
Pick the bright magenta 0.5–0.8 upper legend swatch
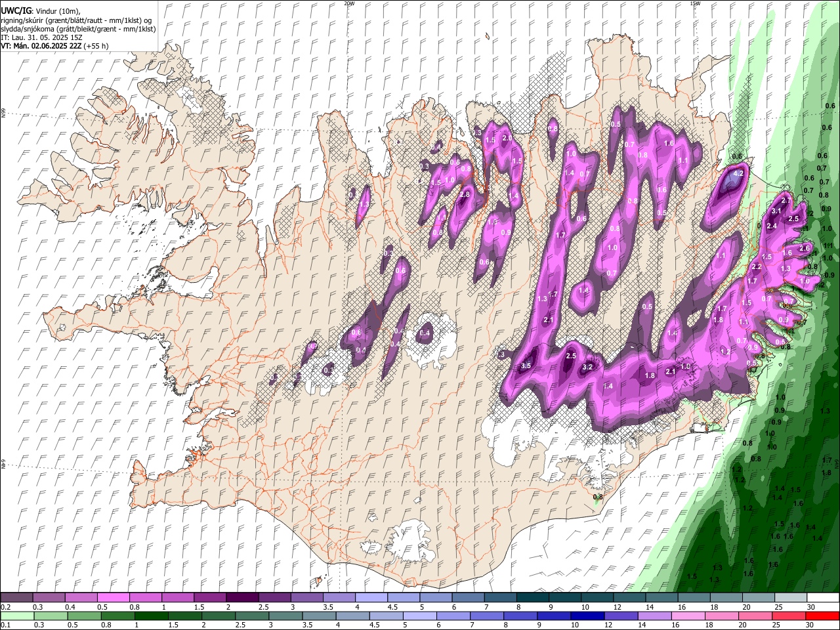click(114, 598)
